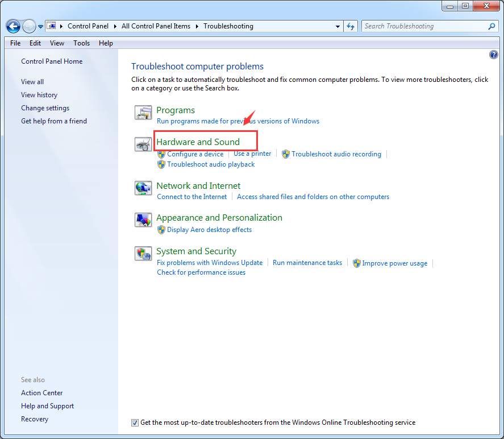Viewport: 504px width, 439px height.
Task: Expand the Control Panel breadcrumb arrow
Action: point(117,26)
